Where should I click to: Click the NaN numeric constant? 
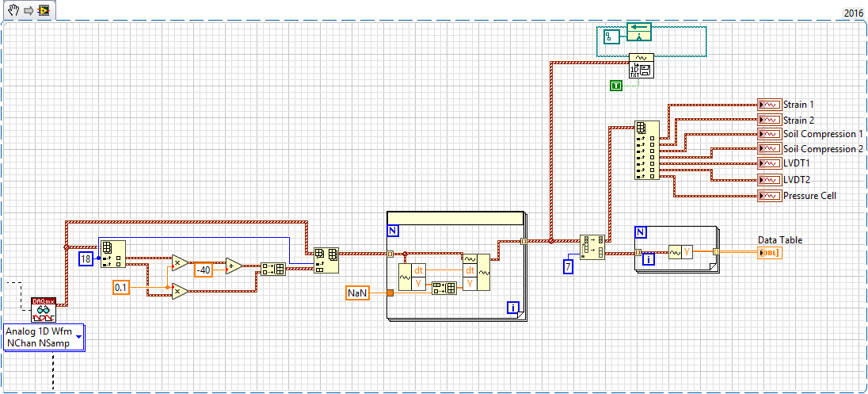pyautogui.click(x=356, y=293)
